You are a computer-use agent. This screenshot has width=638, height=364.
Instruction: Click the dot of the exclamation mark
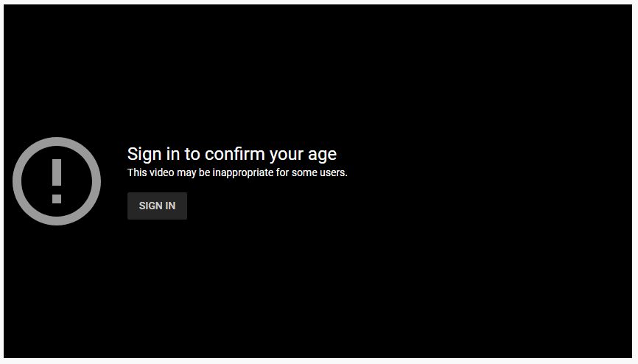pos(57,198)
